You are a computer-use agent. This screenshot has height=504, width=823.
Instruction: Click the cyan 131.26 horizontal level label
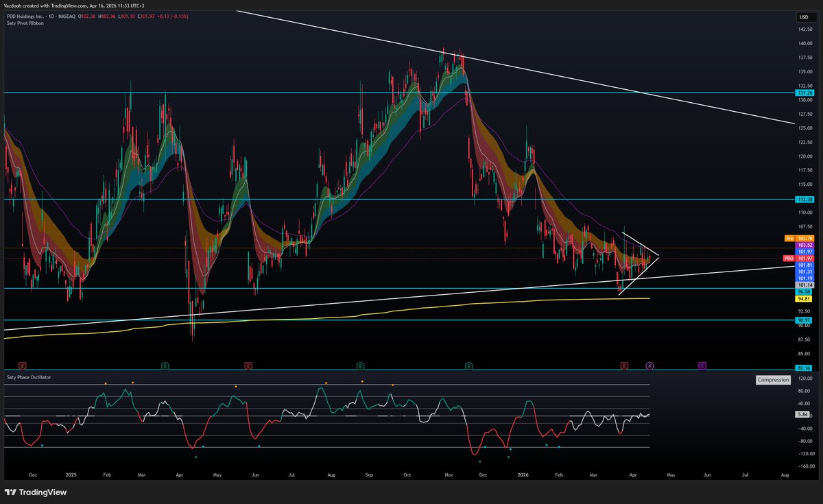point(803,93)
